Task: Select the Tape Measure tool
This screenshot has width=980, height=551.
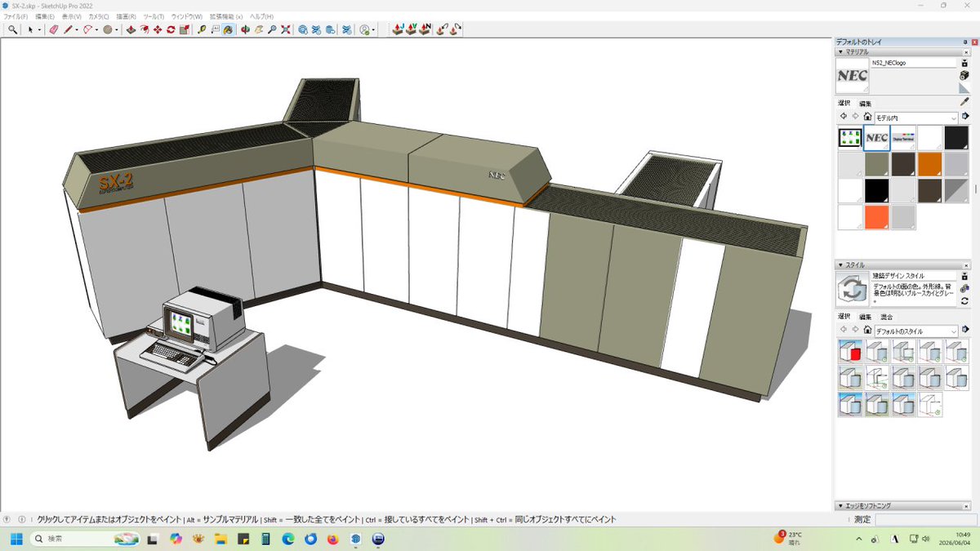Action: click(x=202, y=29)
